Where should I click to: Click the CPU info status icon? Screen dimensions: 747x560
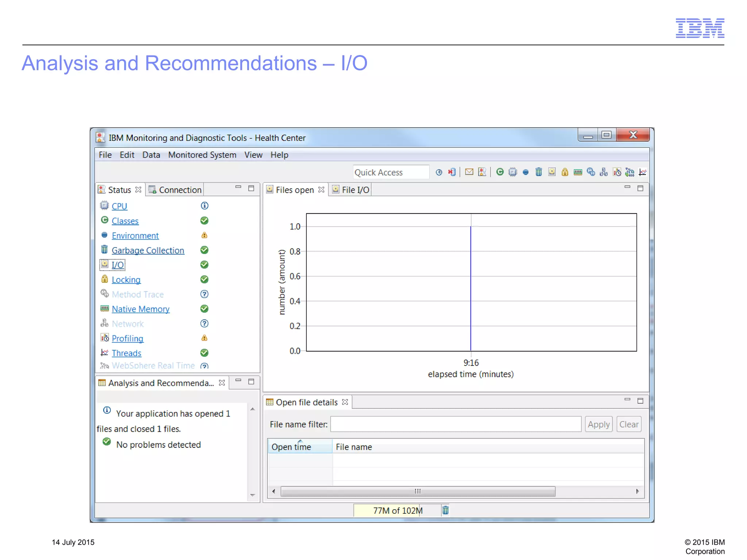[205, 206]
